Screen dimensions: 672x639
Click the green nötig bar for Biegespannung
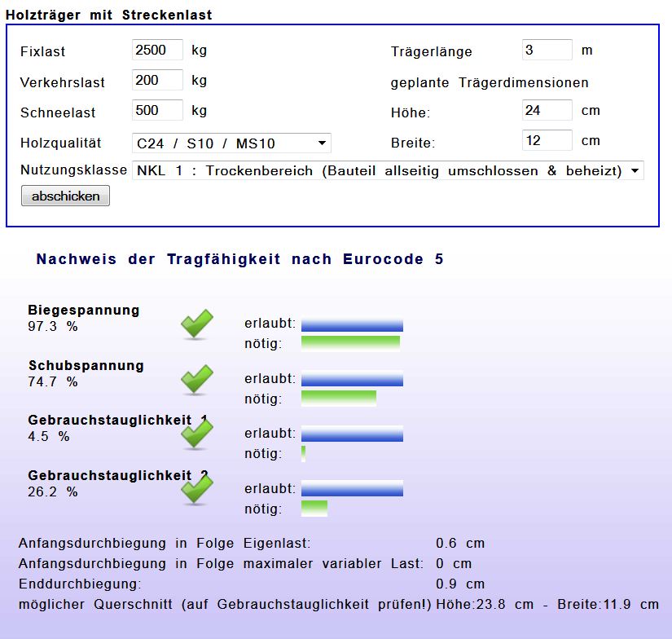coord(350,343)
